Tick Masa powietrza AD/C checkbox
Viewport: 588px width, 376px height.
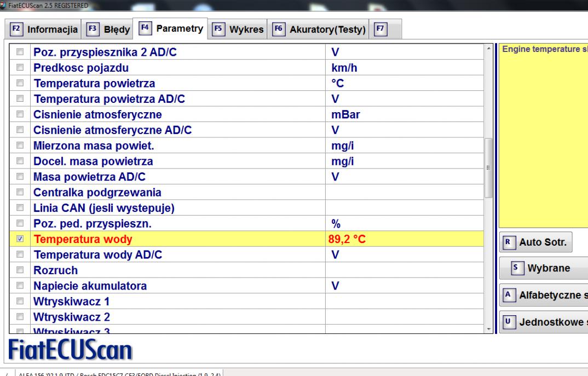click(x=20, y=177)
